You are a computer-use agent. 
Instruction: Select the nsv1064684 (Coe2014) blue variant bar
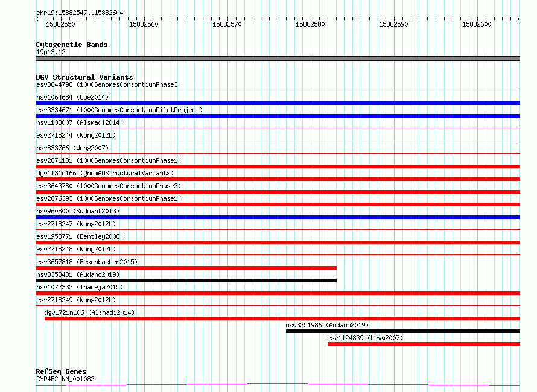point(278,103)
